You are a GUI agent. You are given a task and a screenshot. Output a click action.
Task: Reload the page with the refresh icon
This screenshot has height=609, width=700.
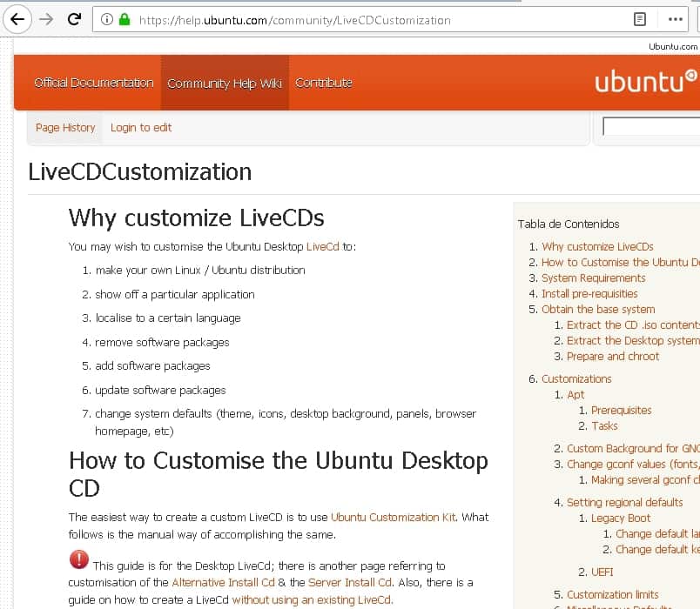pos(75,19)
